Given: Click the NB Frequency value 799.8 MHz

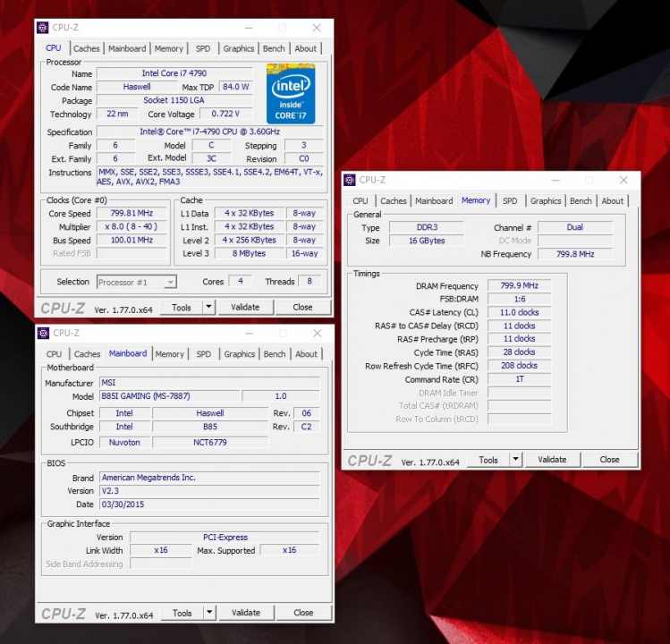Looking at the screenshot, I should click(575, 254).
